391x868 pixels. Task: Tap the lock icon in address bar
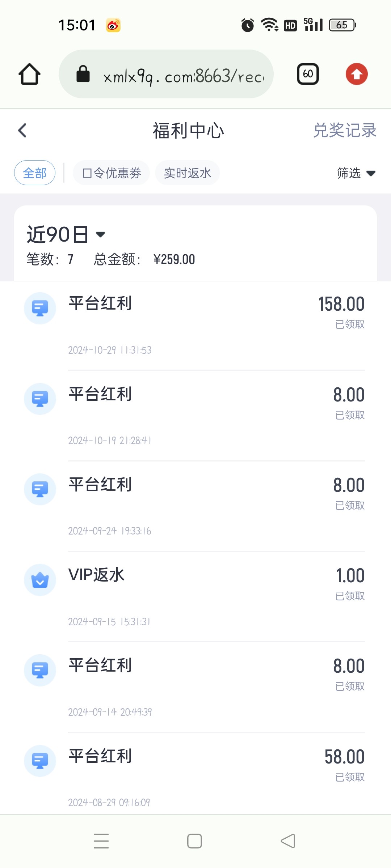coord(83,74)
